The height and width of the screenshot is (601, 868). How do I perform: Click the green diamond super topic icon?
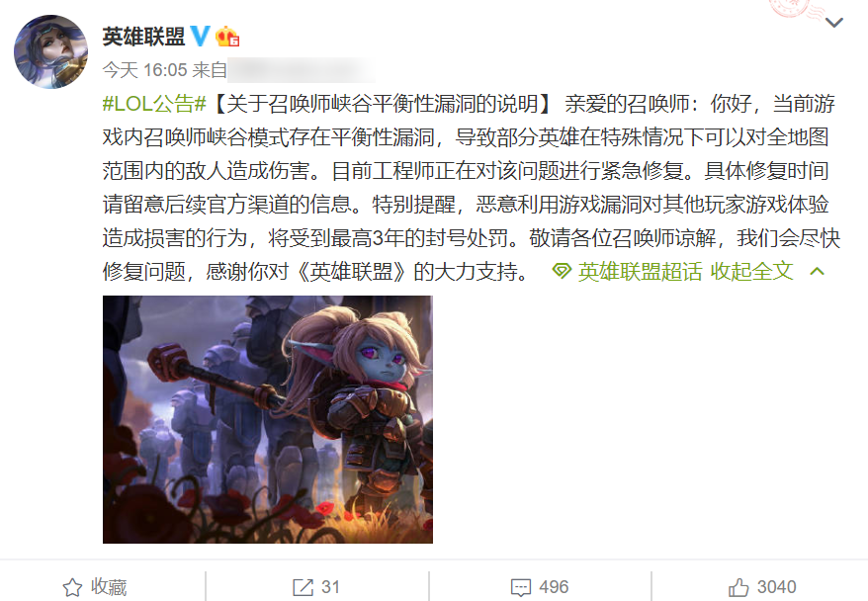(562, 271)
